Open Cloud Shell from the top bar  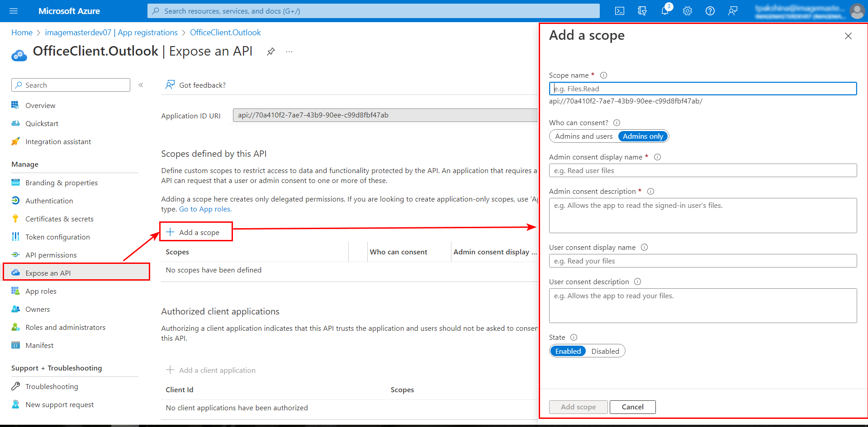[x=620, y=11]
